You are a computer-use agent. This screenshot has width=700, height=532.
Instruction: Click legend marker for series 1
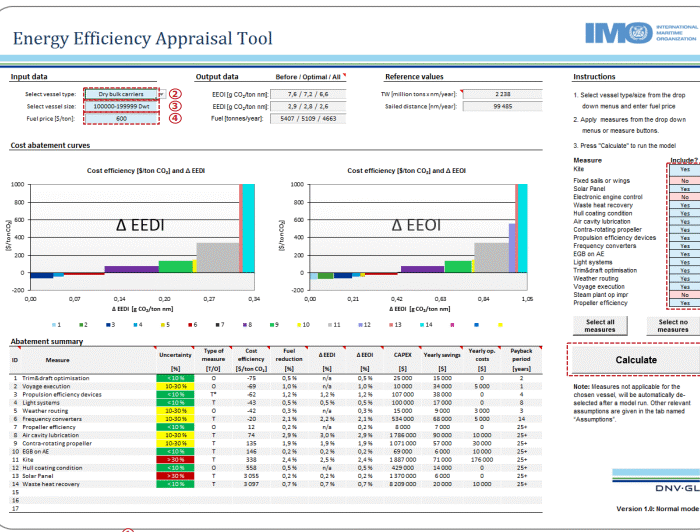pyautogui.click(x=54, y=325)
